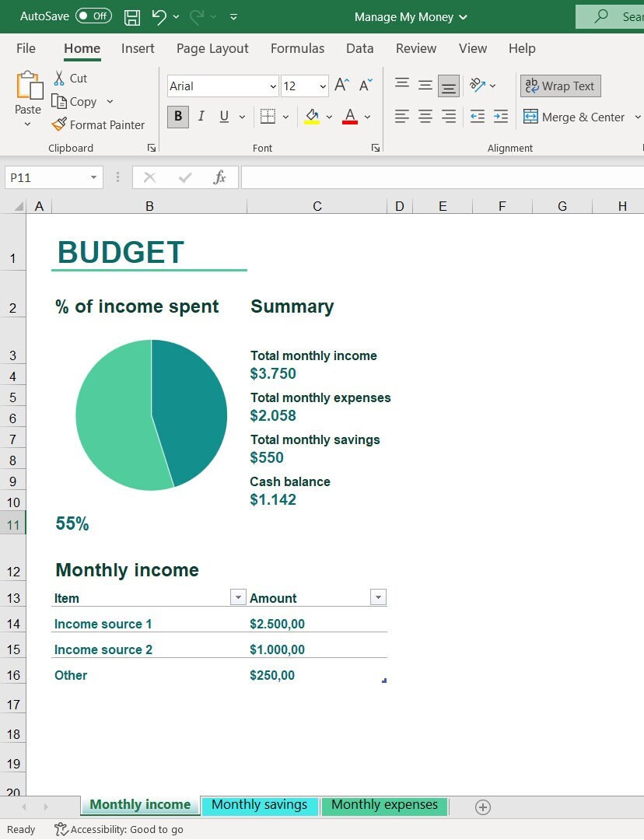Switch to Monthly savings sheet tab

tap(259, 805)
